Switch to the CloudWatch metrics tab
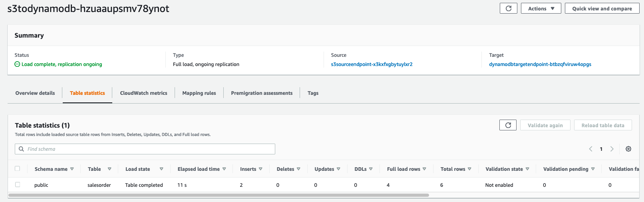This screenshot has height=202, width=644. coord(143,93)
